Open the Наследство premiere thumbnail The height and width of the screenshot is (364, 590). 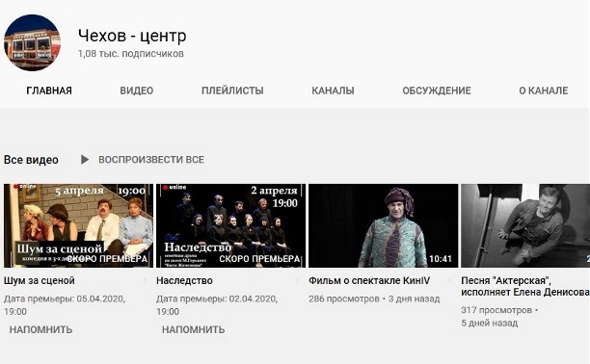[230, 225]
